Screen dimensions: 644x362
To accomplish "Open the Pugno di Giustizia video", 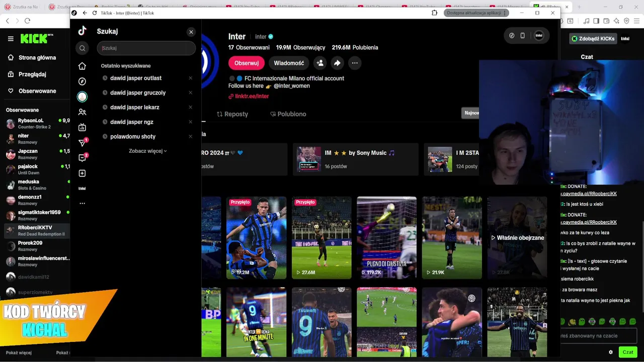I will pyautogui.click(x=386, y=238).
